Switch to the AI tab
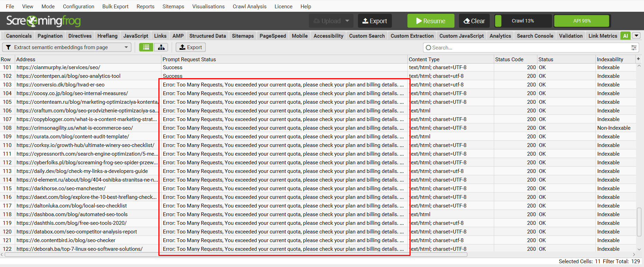The width and height of the screenshot is (644, 267). coord(625,36)
